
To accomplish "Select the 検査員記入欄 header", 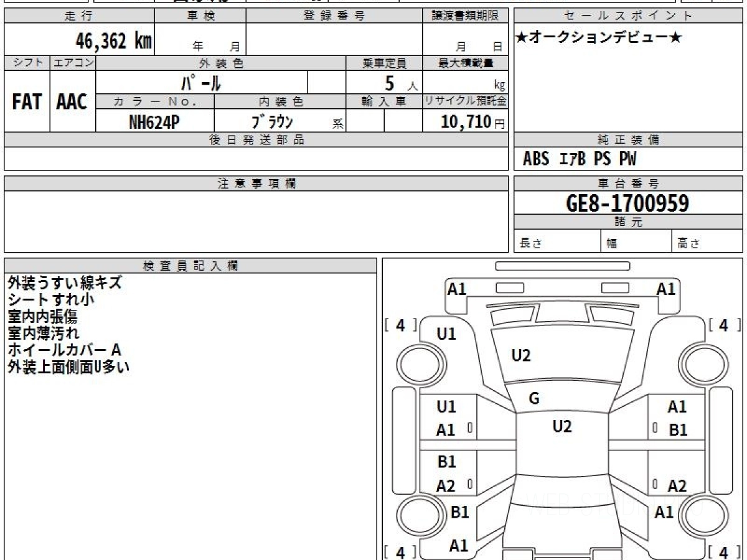I will click(x=190, y=266).
